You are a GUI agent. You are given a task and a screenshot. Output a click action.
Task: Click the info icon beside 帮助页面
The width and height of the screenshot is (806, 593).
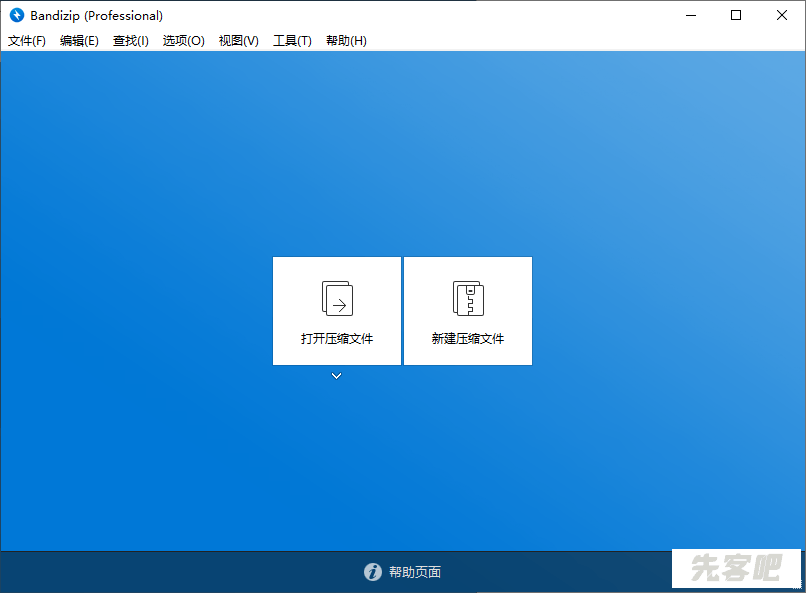click(x=373, y=572)
